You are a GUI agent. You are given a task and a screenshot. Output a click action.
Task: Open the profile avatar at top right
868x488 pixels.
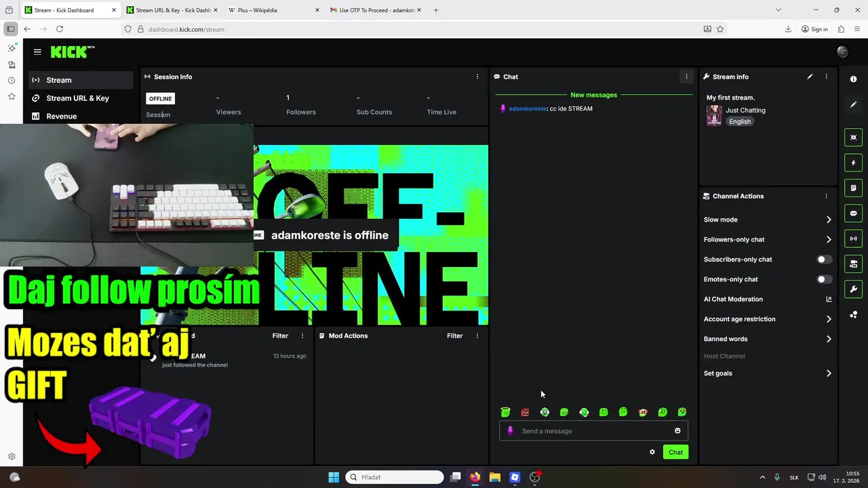click(x=842, y=52)
